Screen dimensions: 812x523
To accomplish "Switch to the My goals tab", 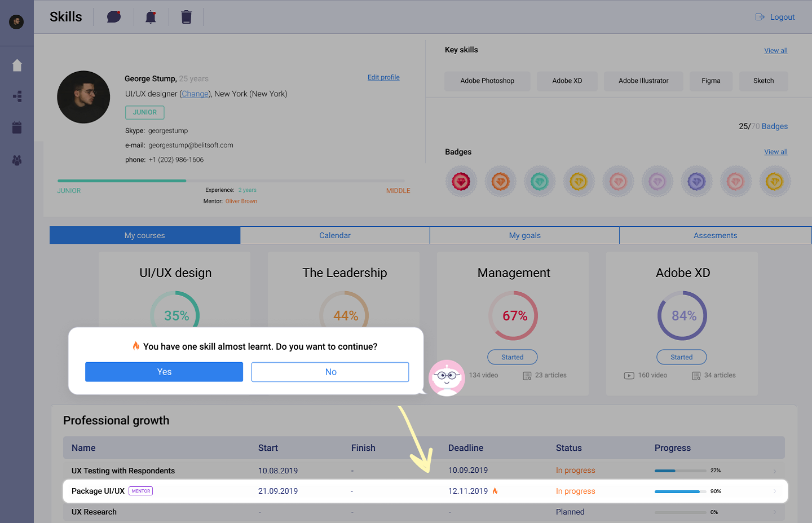I will point(524,235).
